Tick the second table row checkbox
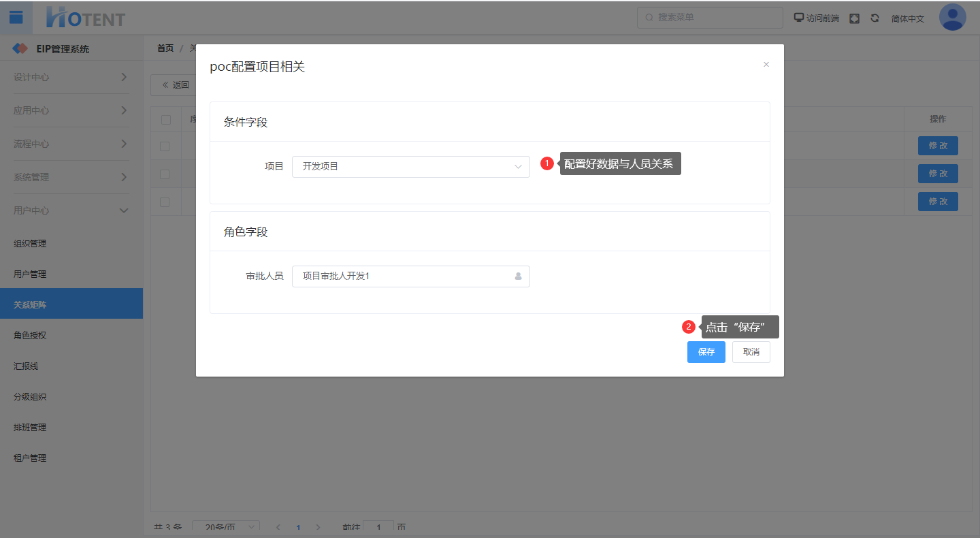The image size is (980, 538). click(x=165, y=174)
